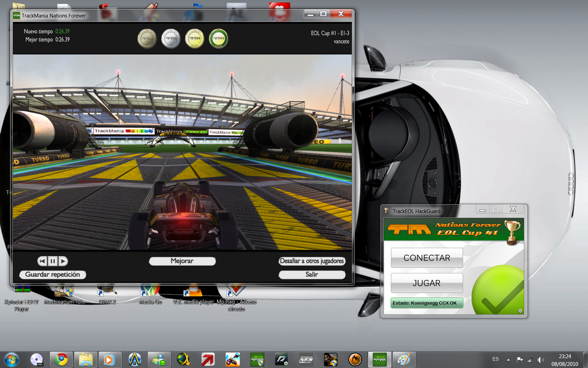This screenshot has width=588, height=368.
Task: Click the vancete author name
Action: click(x=341, y=41)
